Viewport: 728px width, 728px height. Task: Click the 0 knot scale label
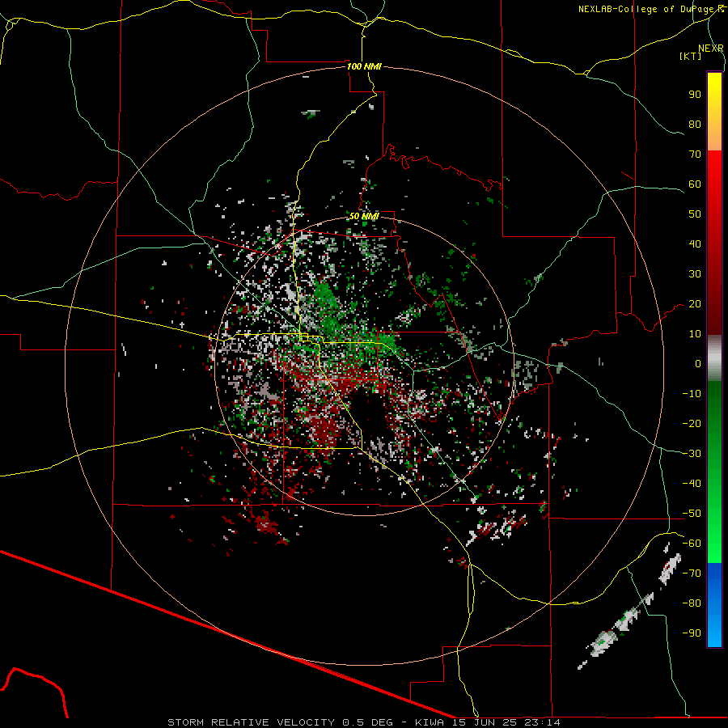tap(698, 364)
